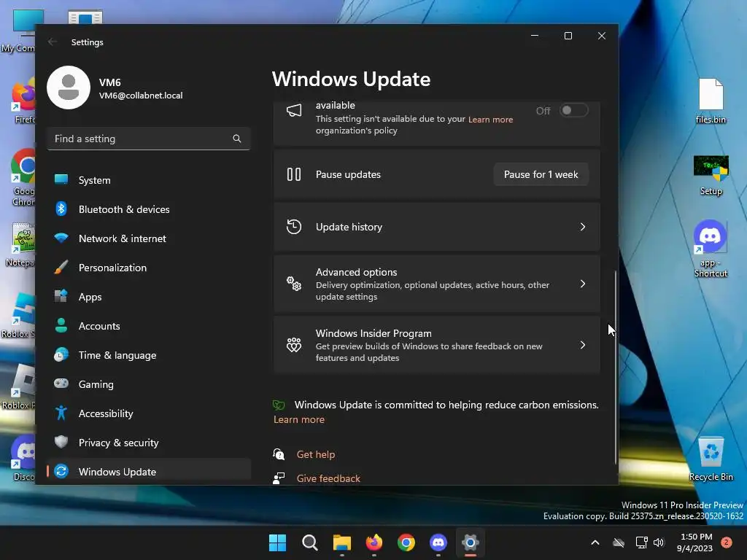Click the Privacy & security shield icon

click(61, 442)
